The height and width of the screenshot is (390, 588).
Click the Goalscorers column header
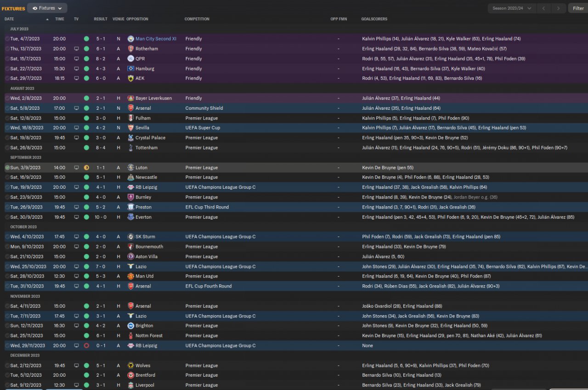(x=374, y=19)
